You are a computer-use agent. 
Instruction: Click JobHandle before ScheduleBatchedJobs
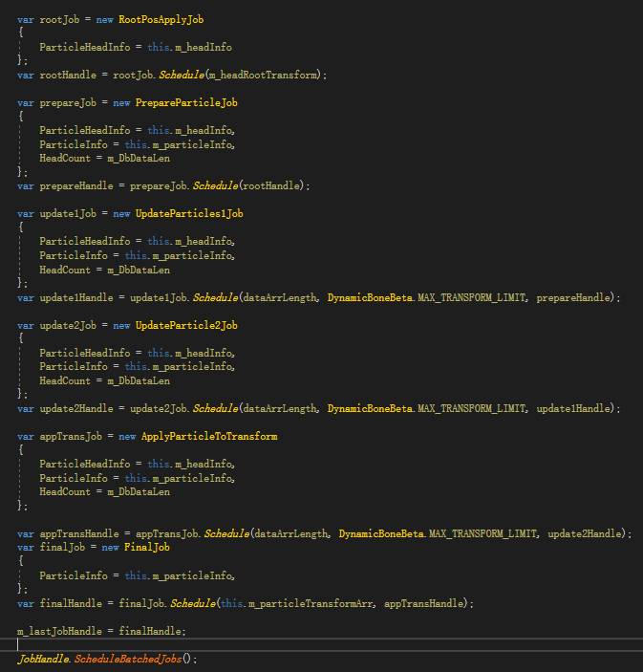pos(43,659)
